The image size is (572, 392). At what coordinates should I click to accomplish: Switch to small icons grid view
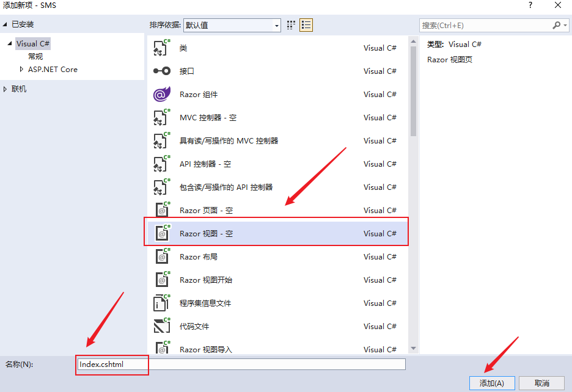291,25
